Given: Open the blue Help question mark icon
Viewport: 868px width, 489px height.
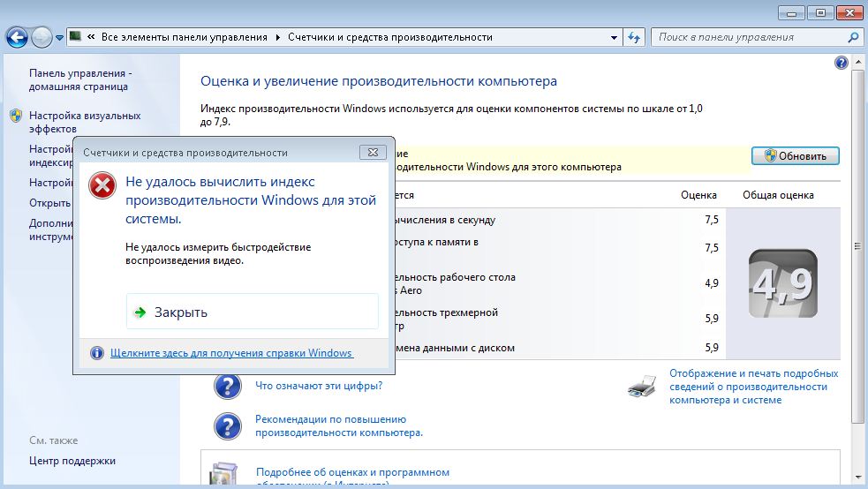Looking at the screenshot, I should pos(841,63).
